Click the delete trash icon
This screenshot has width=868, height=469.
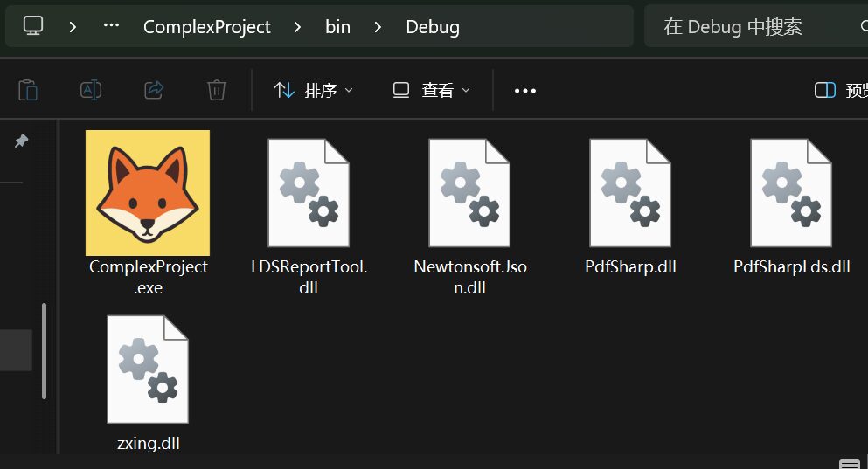[217, 90]
